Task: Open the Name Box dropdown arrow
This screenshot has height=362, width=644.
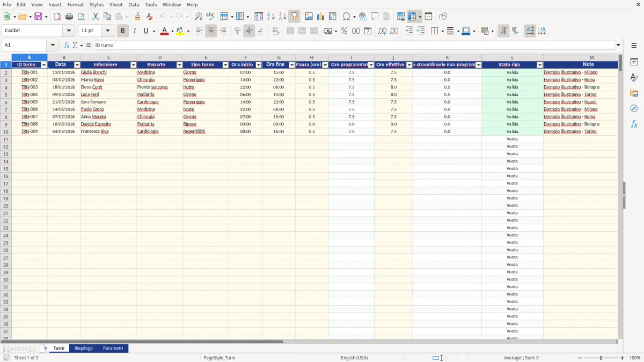Action: [53, 46]
